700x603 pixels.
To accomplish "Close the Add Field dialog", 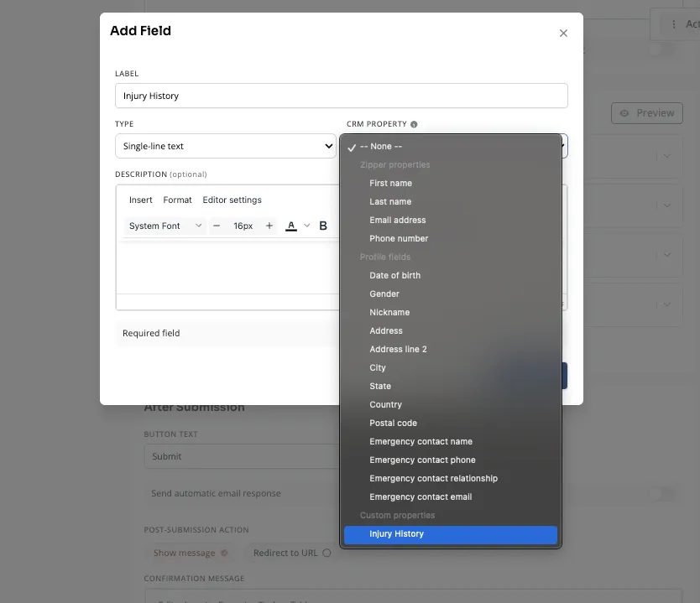I will coord(563,33).
